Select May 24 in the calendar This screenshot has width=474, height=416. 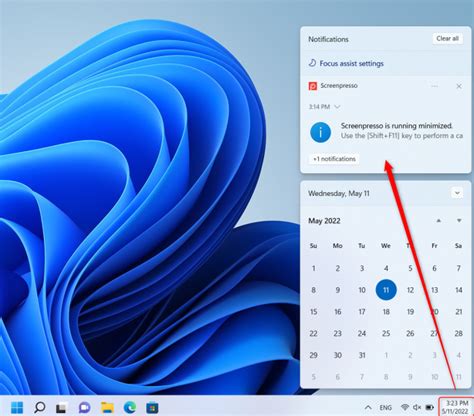[x=362, y=333]
